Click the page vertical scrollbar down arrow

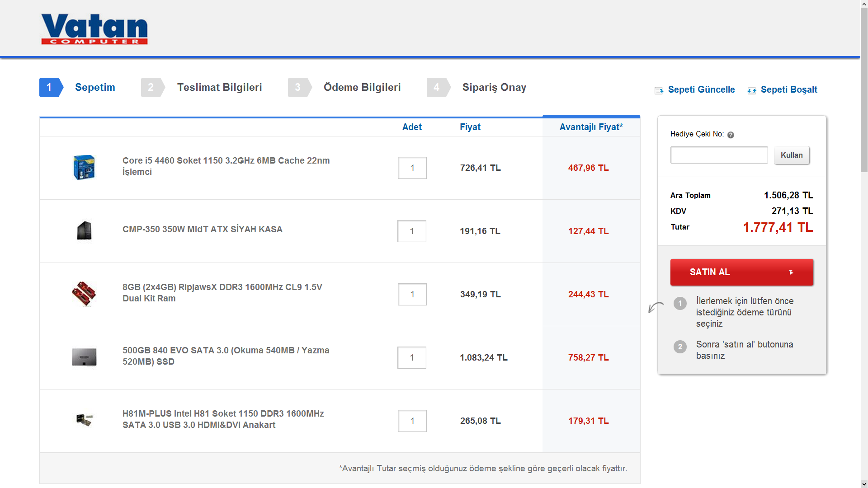point(863,483)
